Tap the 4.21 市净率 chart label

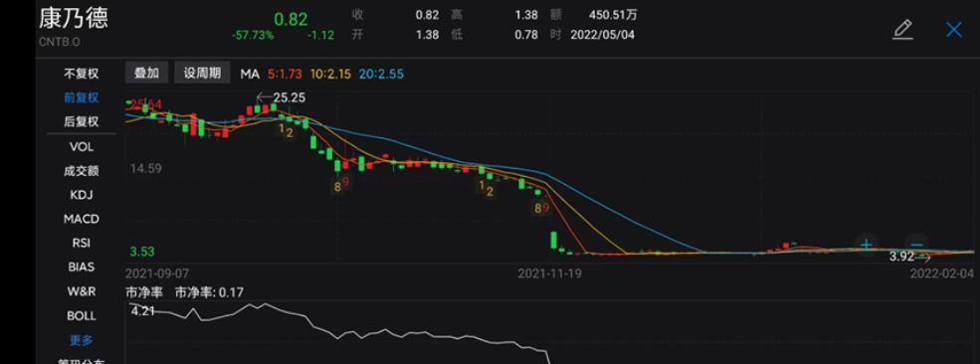coord(142,310)
